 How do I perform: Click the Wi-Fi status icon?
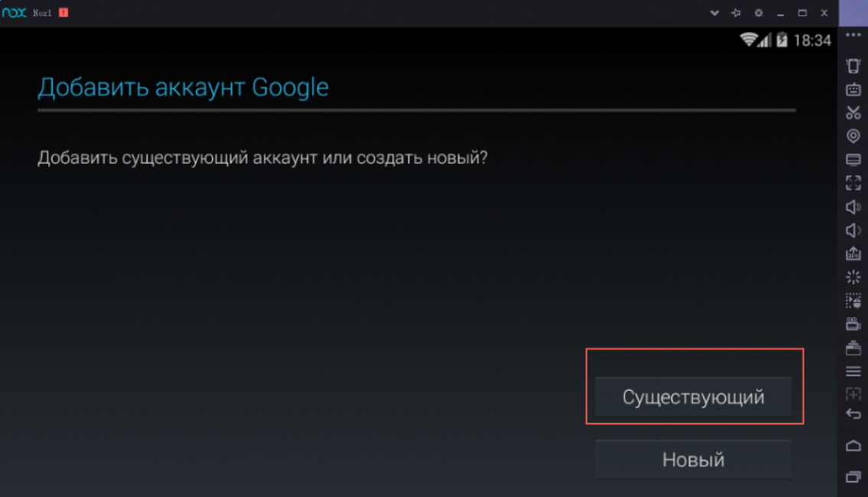(749, 39)
